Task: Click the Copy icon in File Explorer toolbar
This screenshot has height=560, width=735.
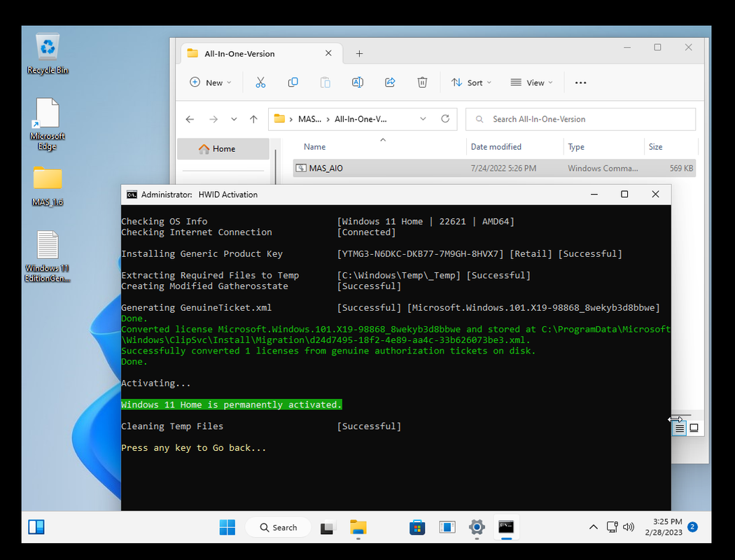Action: coord(293,83)
